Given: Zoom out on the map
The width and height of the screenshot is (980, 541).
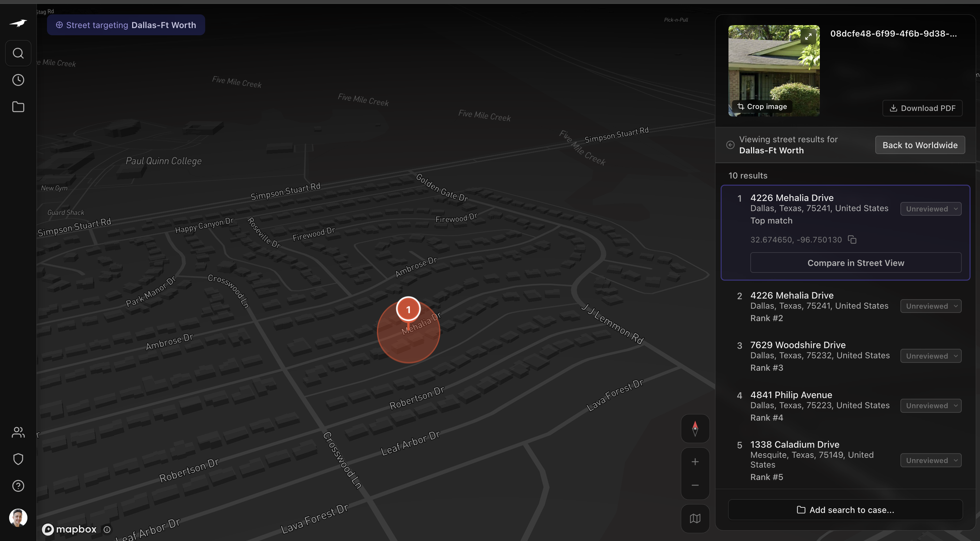Looking at the screenshot, I should [x=695, y=486].
